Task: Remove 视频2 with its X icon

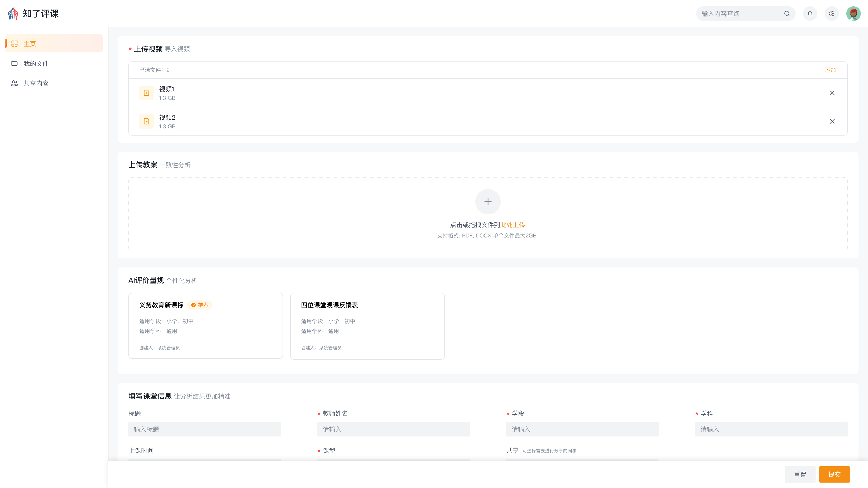Action: [x=832, y=121]
